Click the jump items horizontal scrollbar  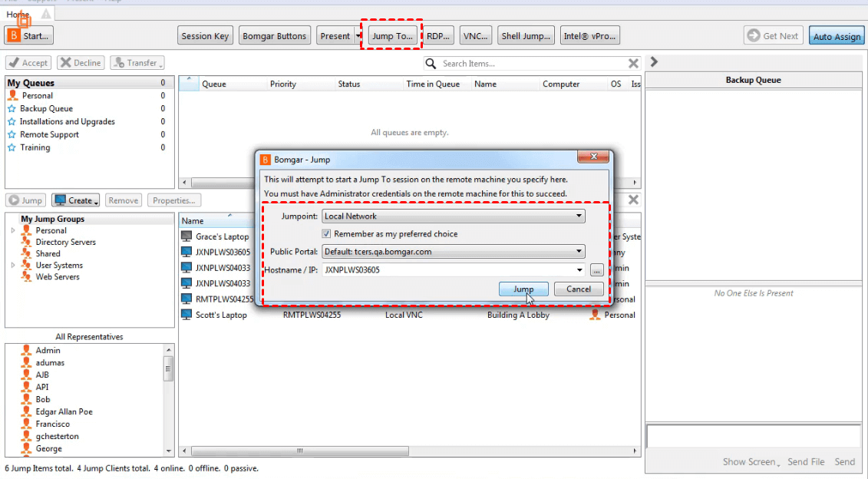point(299,451)
